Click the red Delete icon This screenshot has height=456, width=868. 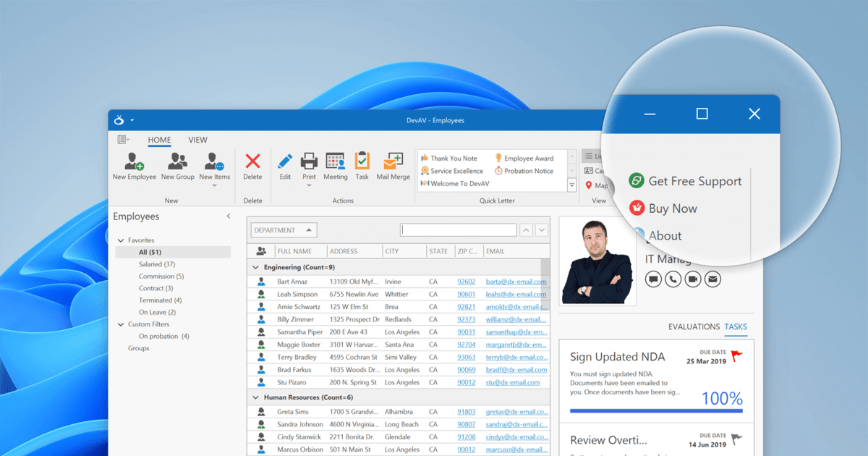(252, 161)
